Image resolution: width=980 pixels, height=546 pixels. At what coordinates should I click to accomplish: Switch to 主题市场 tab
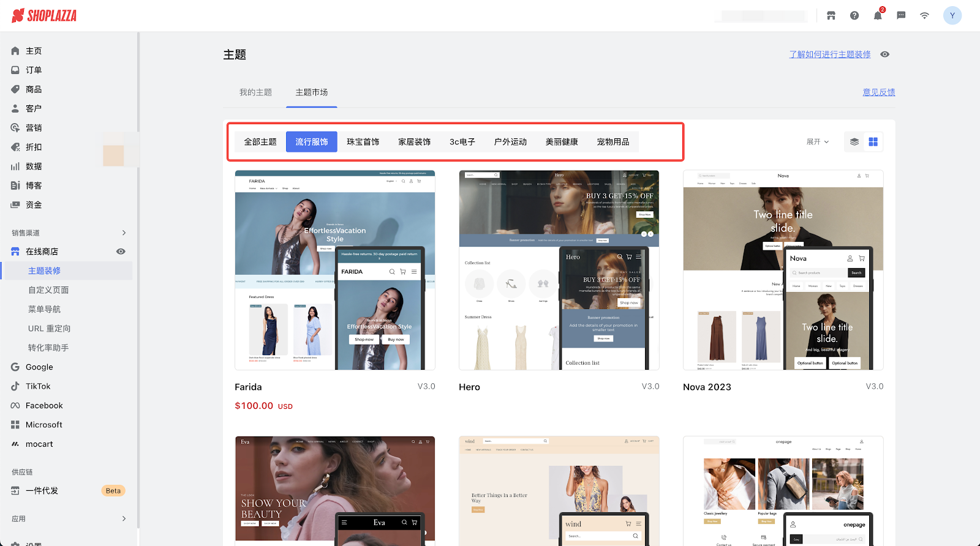coord(312,92)
